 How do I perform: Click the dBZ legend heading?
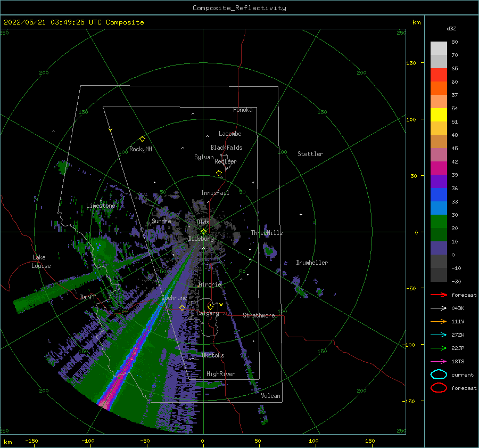coord(451,28)
